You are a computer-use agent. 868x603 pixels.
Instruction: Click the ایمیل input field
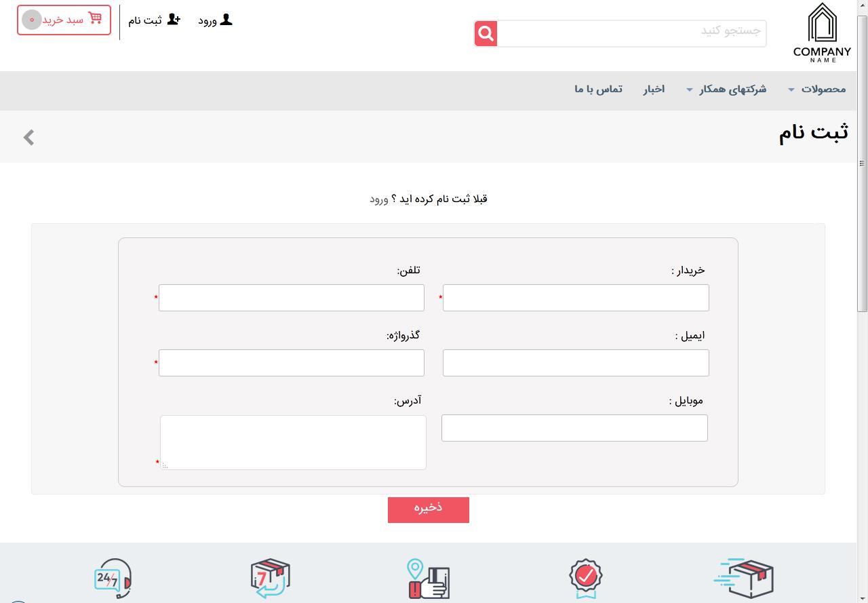pyautogui.click(x=576, y=363)
